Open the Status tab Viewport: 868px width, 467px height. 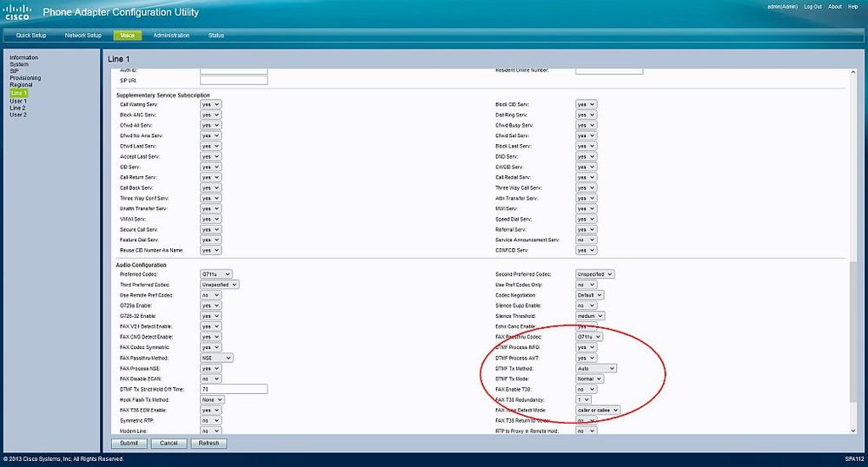pyautogui.click(x=215, y=36)
